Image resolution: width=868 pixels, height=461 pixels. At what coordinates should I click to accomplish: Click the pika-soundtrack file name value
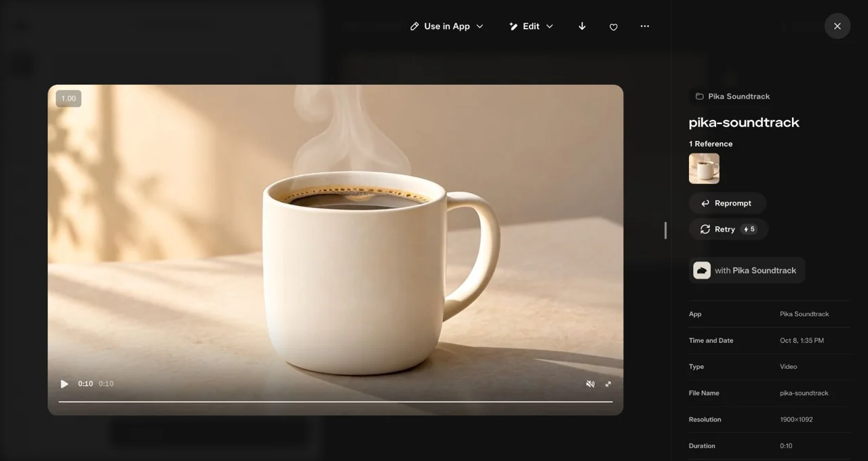804,393
